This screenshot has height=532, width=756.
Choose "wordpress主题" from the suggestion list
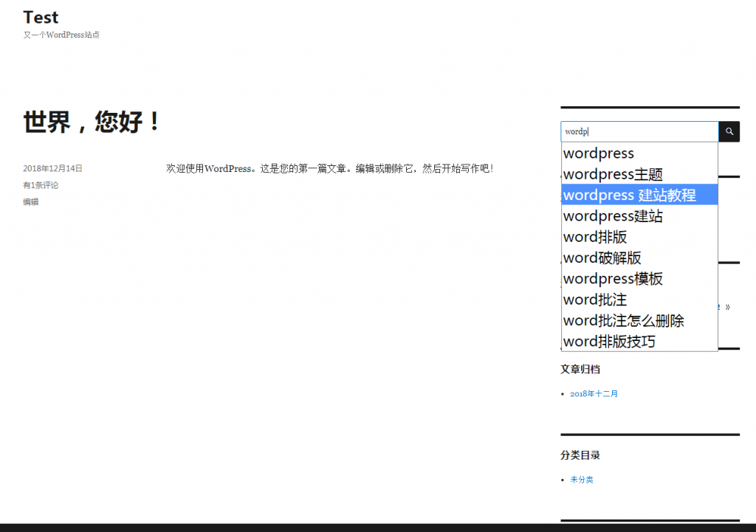tap(612, 174)
